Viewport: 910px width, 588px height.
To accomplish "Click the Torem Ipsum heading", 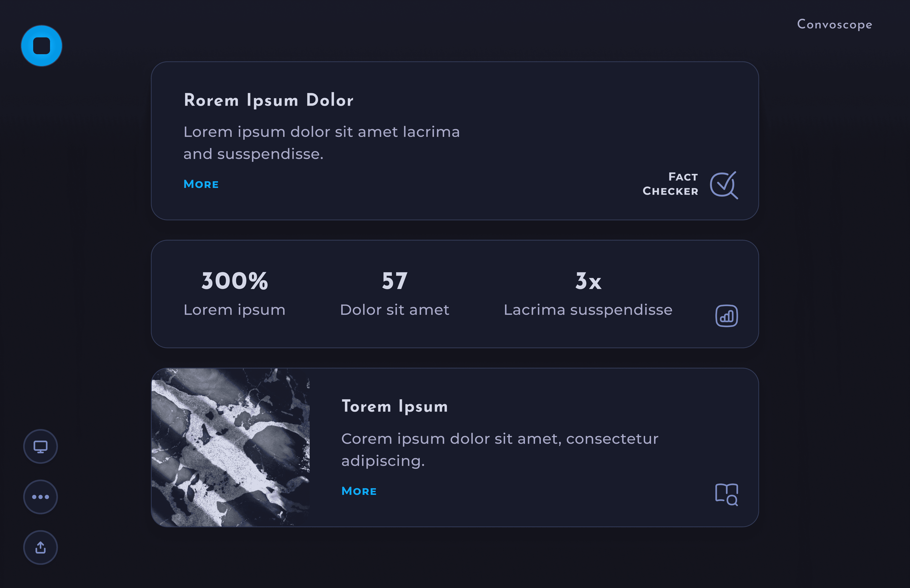I will (x=395, y=407).
